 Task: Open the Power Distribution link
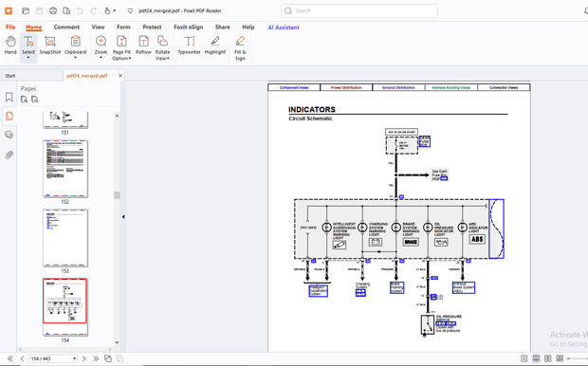[x=346, y=87]
